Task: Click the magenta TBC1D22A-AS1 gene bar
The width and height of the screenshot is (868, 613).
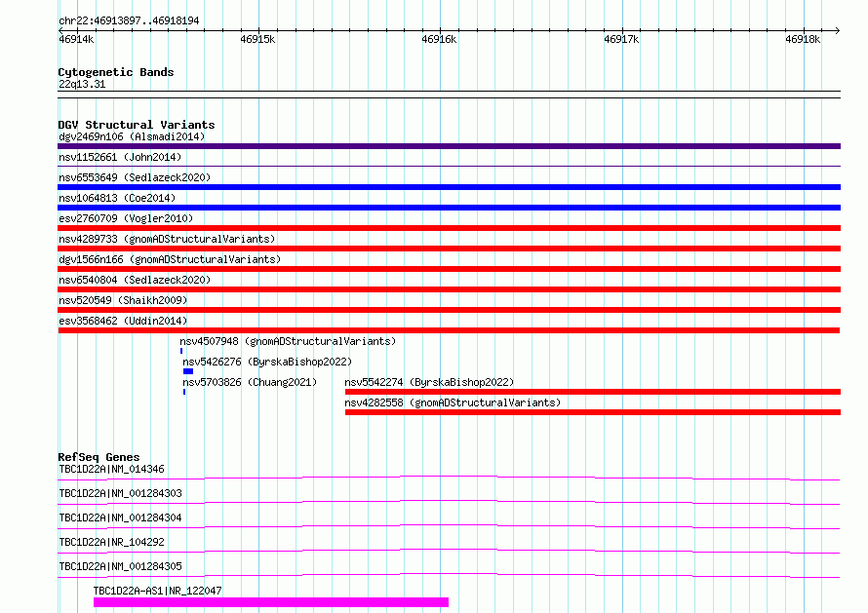Action: click(x=271, y=602)
